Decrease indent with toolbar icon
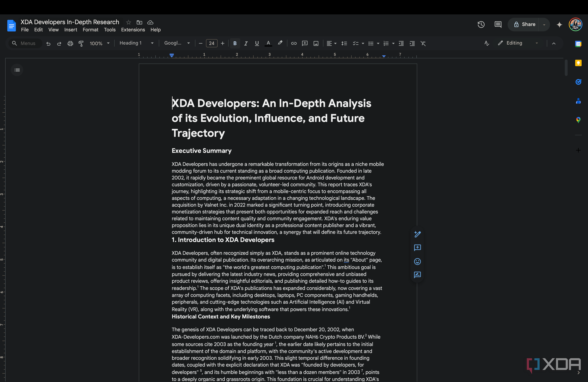The width and height of the screenshot is (588, 382). pyautogui.click(x=401, y=43)
